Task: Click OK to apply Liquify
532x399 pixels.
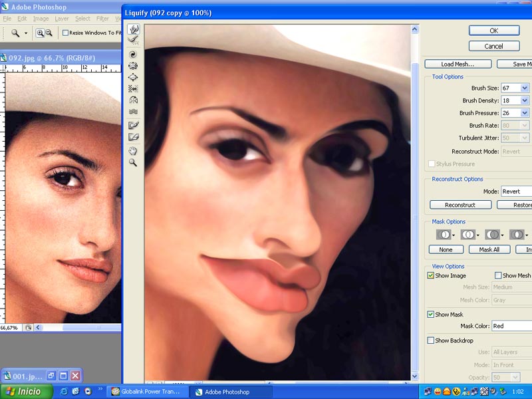Action: (493, 31)
